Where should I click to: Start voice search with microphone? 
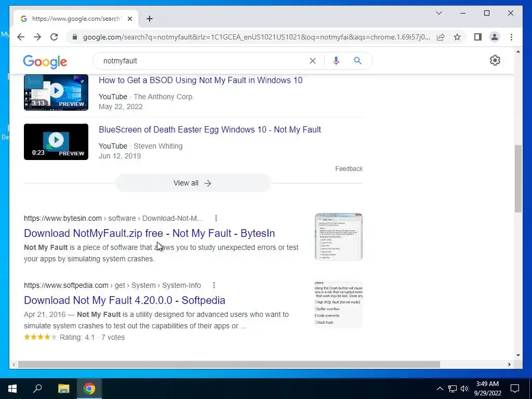coord(336,61)
